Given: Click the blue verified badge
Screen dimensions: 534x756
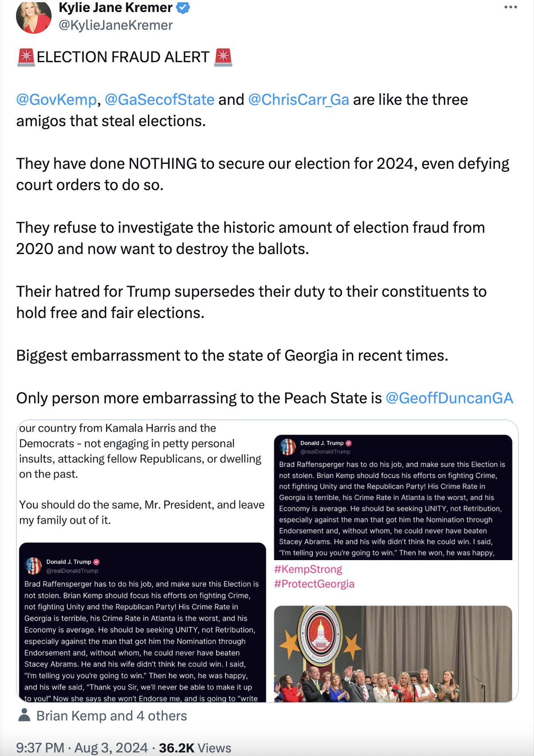Looking at the screenshot, I should click(183, 8).
